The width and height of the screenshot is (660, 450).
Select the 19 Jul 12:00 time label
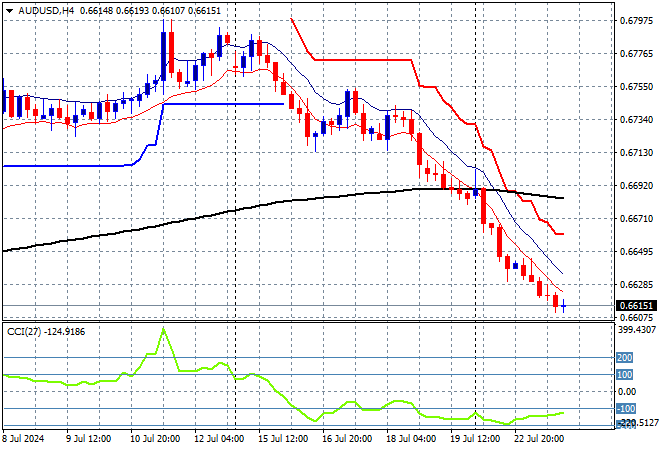474,439
